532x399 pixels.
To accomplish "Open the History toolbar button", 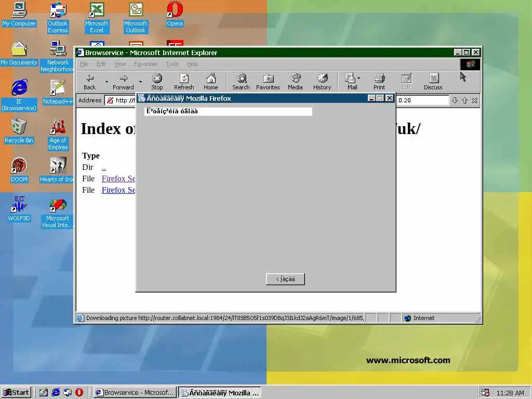I will tap(322, 82).
